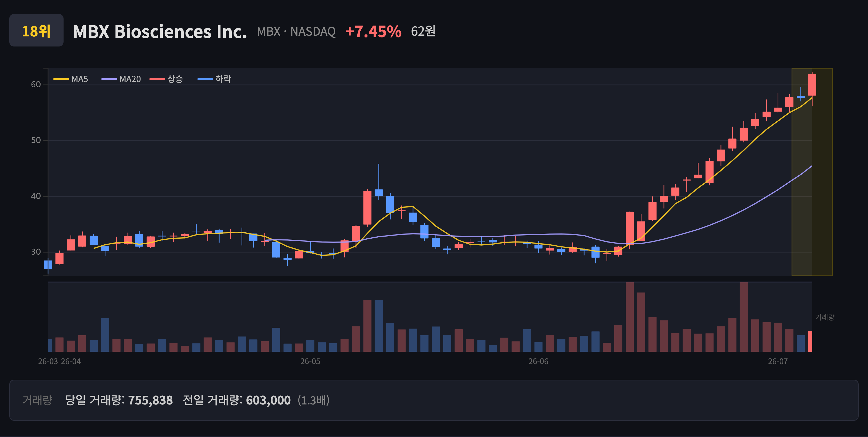The height and width of the screenshot is (437, 868).
Task: Click the blue 하락 legend line swatch
Action: 205,79
